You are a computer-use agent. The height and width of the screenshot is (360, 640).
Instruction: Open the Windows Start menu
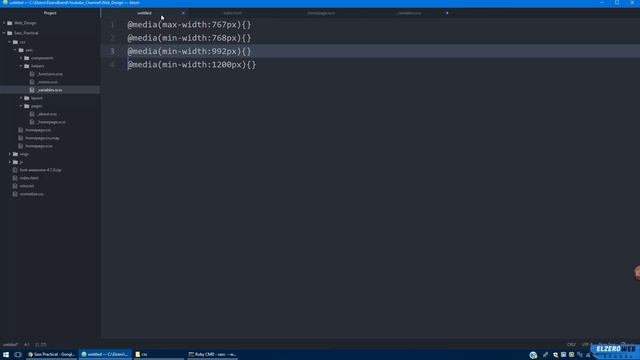pyautogui.click(x=6, y=355)
